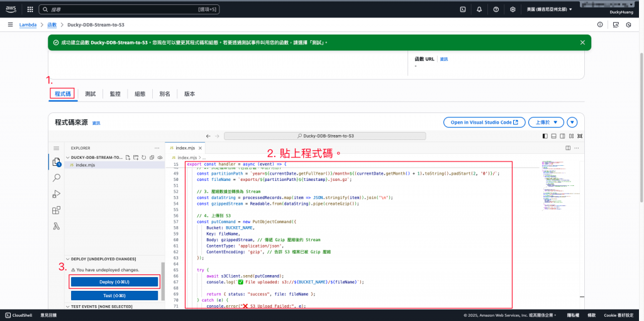This screenshot has height=321, width=644.
Task: Create a new folder in Explorer
Action: point(136,157)
